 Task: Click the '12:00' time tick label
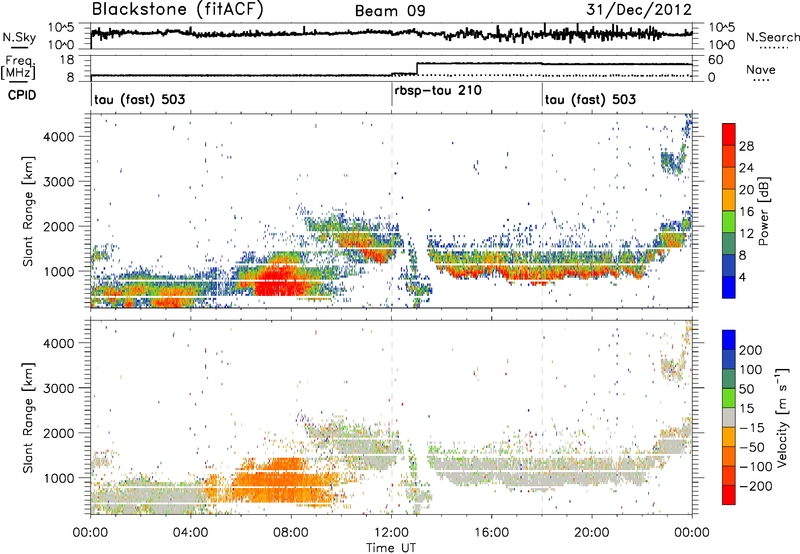pyautogui.click(x=391, y=533)
